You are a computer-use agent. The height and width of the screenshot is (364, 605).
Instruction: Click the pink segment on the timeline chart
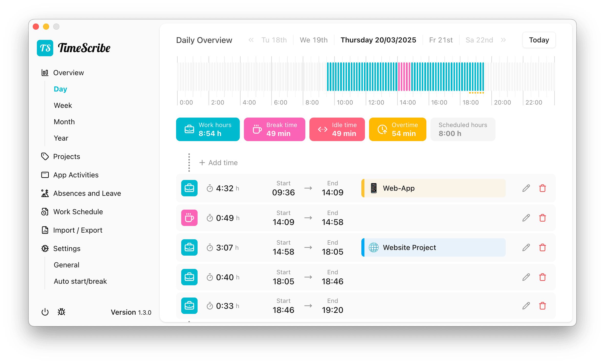click(x=404, y=77)
